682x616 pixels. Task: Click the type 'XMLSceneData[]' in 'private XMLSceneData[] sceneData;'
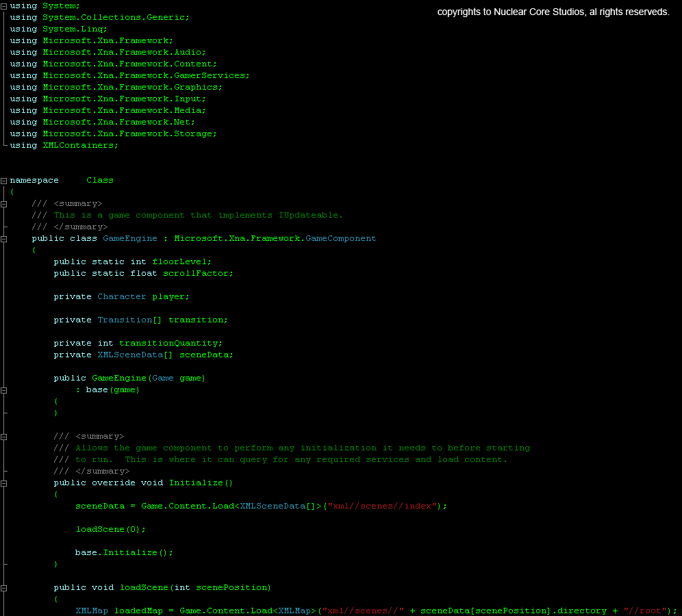(x=135, y=355)
